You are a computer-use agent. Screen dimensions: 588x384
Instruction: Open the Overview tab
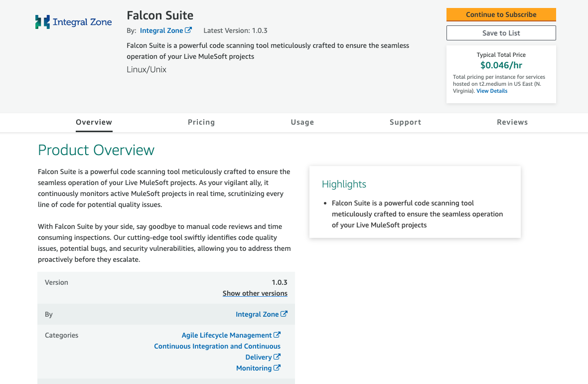[94, 122]
